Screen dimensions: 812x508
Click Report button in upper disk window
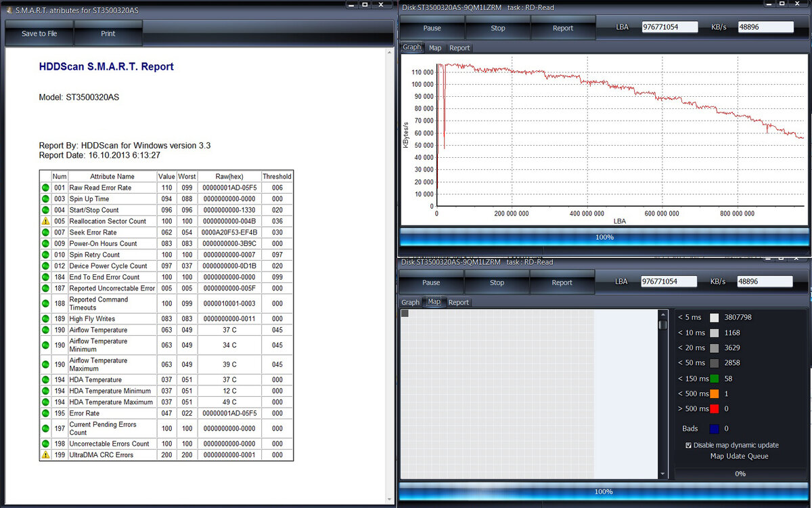point(563,28)
